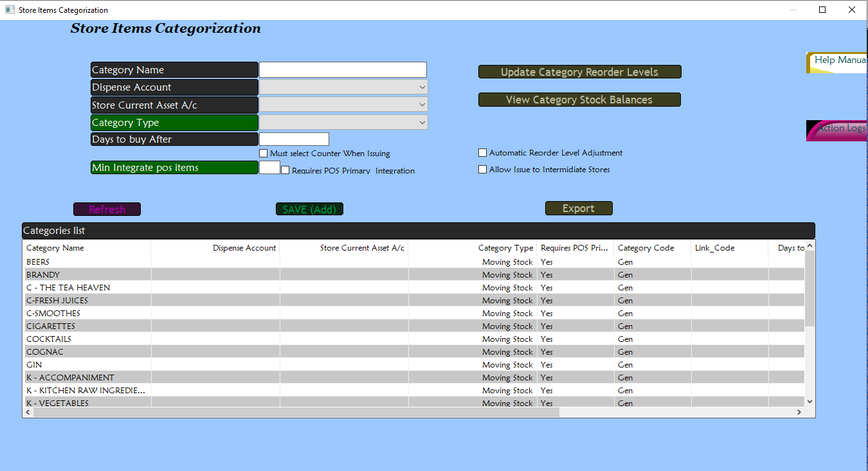Tick Must select Counter When Issuing checkbox
This screenshot has height=471, width=868.
(x=263, y=154)
